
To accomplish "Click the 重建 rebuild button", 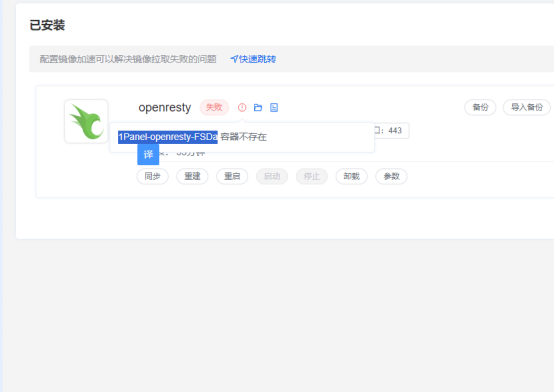I will (x=192, y=176).
